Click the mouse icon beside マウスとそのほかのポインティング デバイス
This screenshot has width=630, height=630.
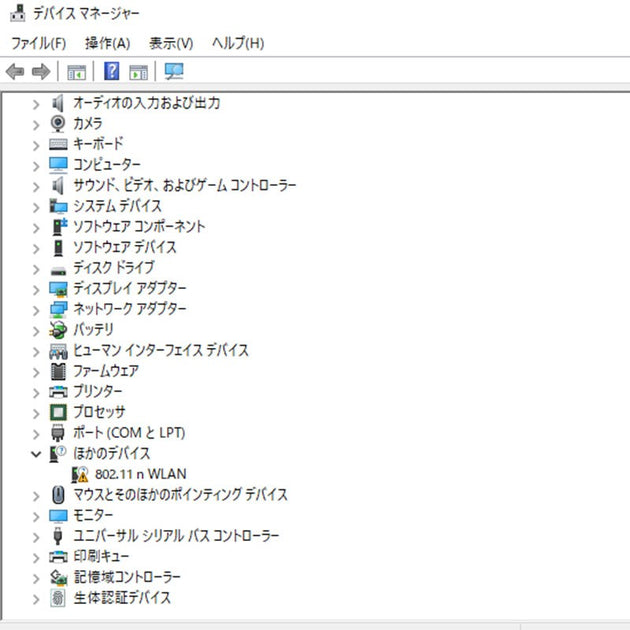tap(58, 495)
